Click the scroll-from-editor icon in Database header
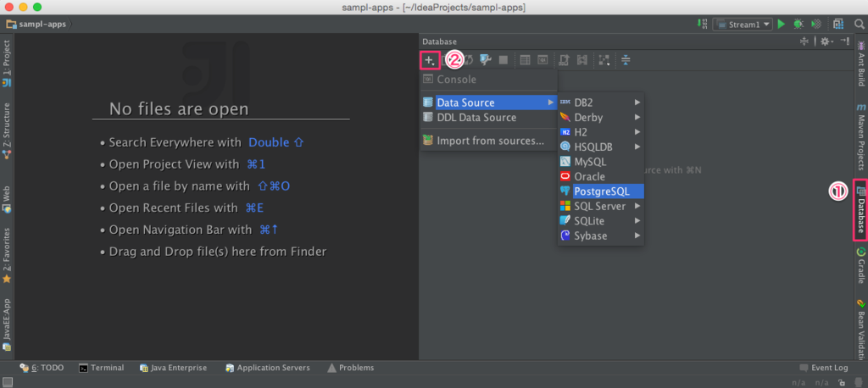This screenshot has height=388, width=868. 804,42
